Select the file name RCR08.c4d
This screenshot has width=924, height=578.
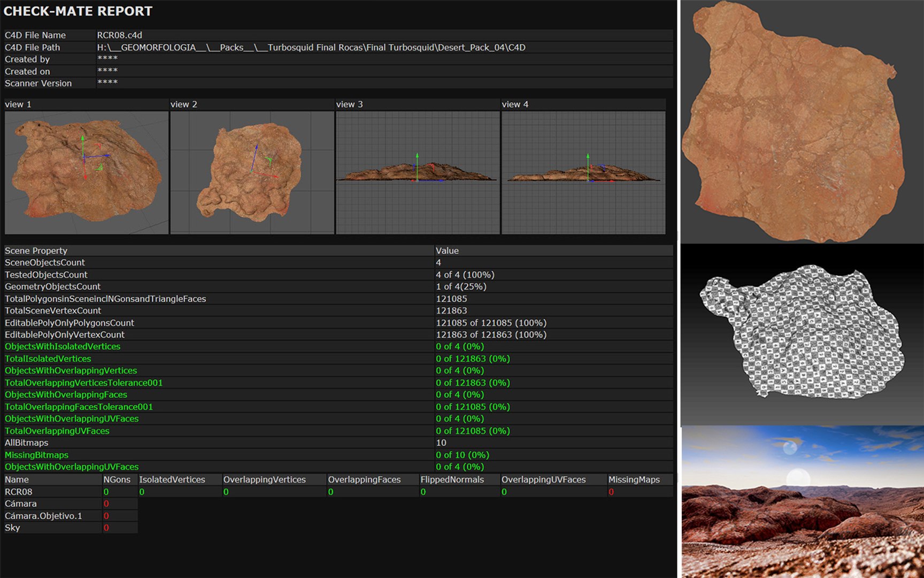click(119, 35)
